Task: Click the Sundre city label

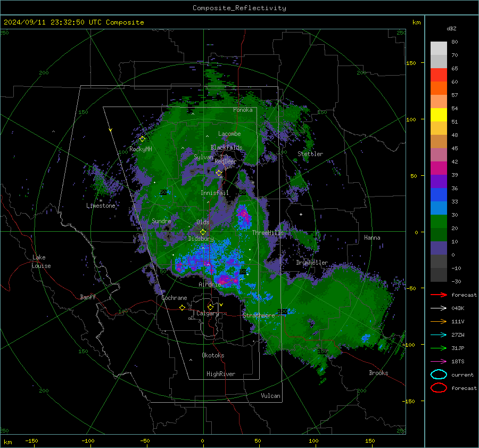Action: (161, 221)
